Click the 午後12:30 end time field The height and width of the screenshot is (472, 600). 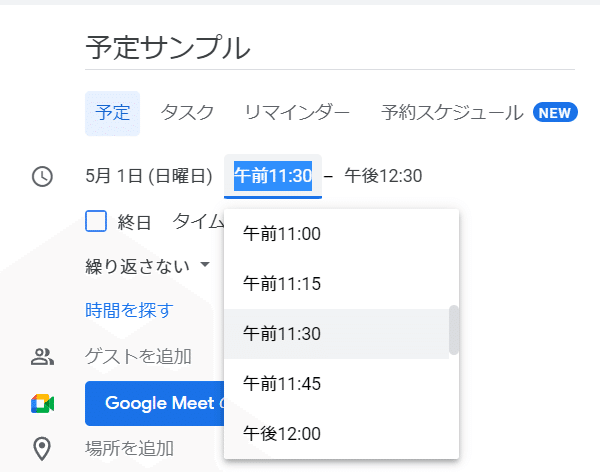[383, 176]
